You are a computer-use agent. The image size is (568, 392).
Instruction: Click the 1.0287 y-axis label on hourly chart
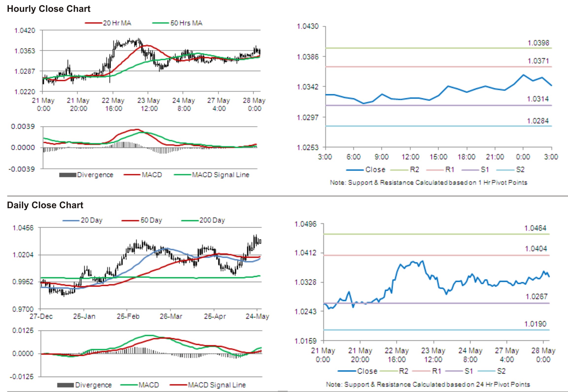click(25, 71)
